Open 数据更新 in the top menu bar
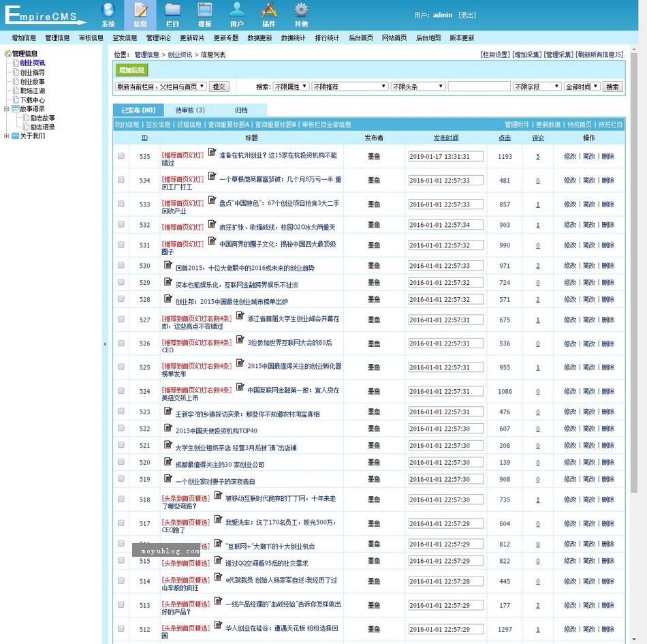647x644 pixels. [259, 38]
